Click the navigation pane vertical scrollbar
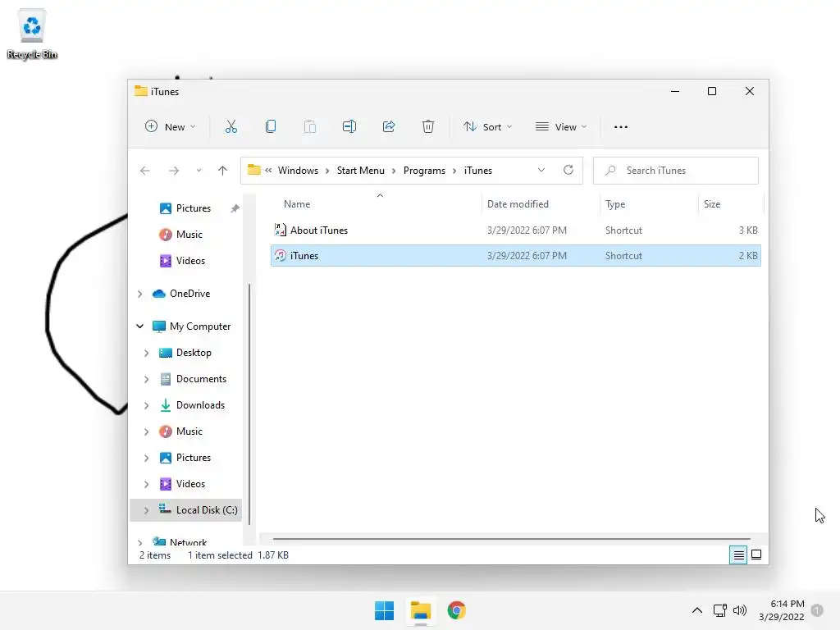The image size is (840, 630). point(249,404)
